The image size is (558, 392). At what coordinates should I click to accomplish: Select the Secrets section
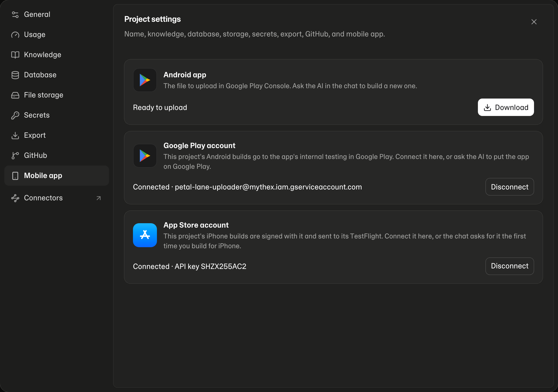pos(57,115)
